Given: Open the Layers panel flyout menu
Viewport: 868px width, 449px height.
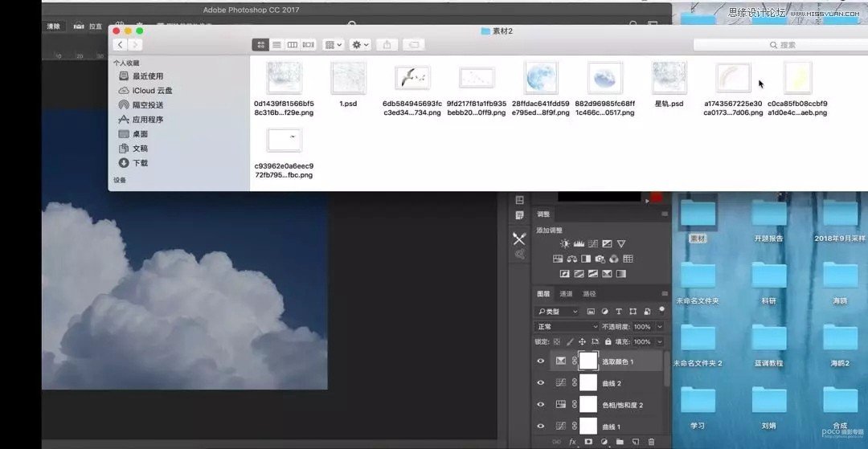Looking at the screenshot, I should (x=665, y=294).
